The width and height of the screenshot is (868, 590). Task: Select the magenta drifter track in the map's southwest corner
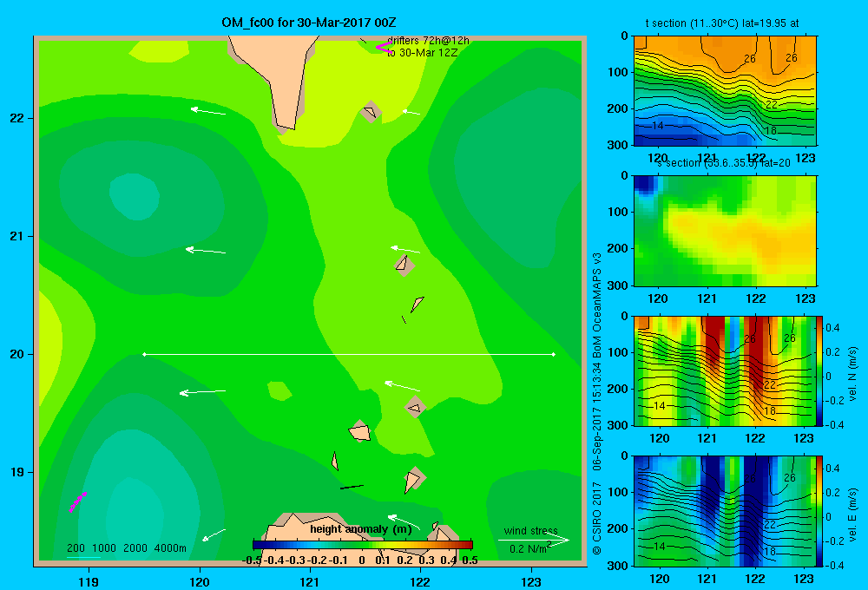(x=77, y=501)
